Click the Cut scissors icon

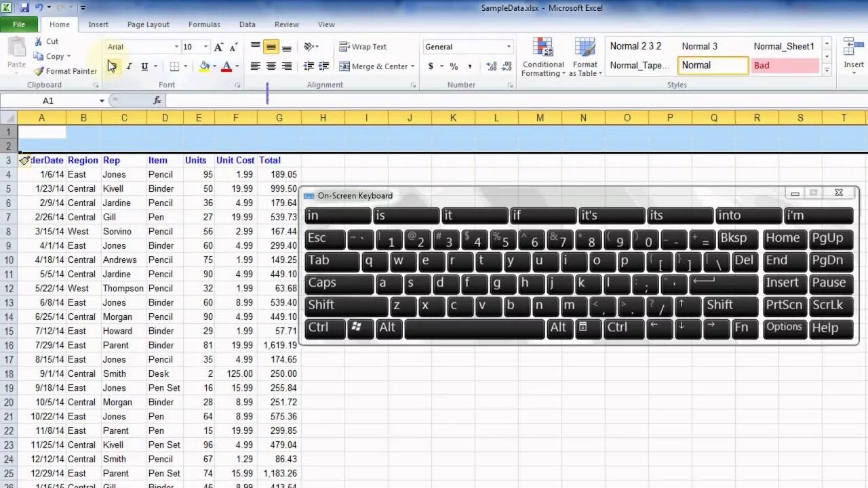39,41
